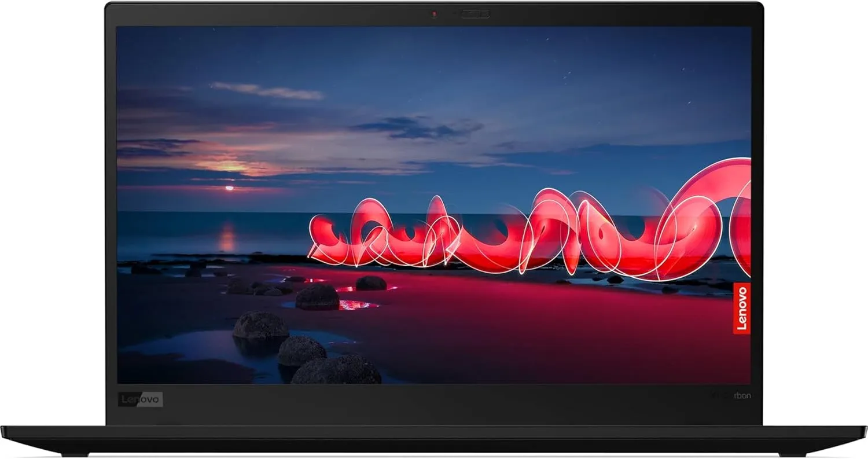
Task: Click the wispy light cloud in upper sky
Action: tap(267, 91)
